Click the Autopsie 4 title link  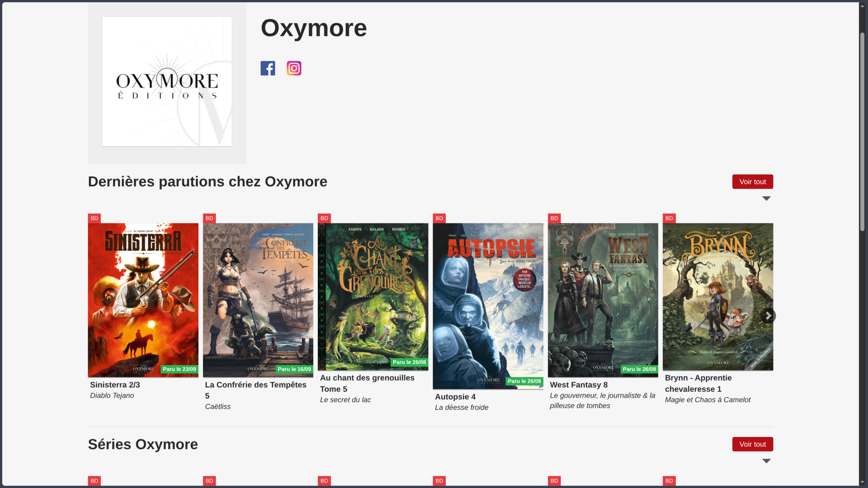455,397
